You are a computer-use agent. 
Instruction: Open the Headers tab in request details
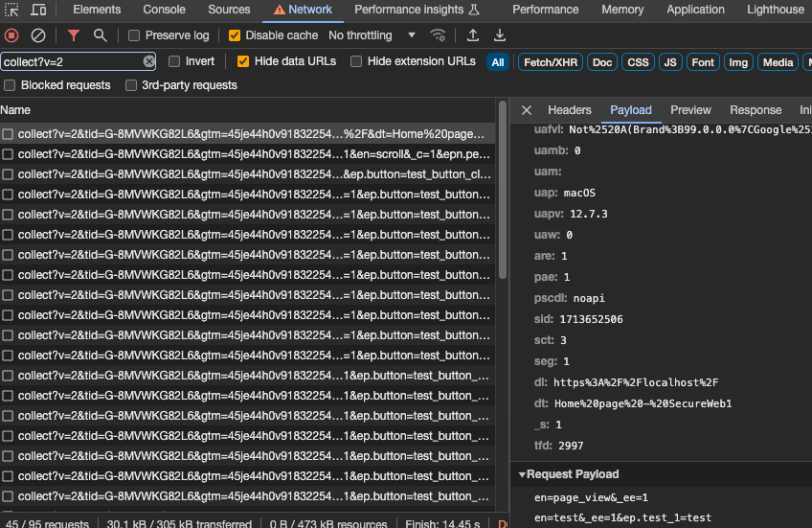click(569, 110)
